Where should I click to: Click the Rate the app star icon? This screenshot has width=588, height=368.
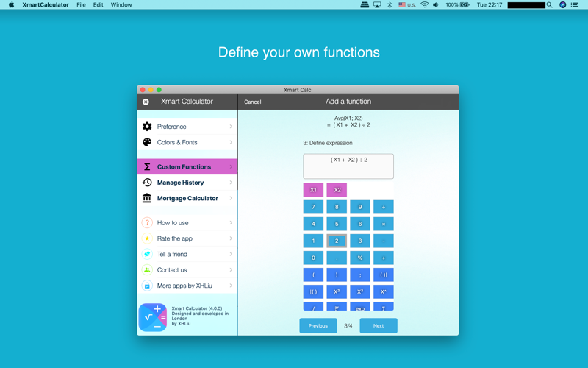click(x=147, y=238)
